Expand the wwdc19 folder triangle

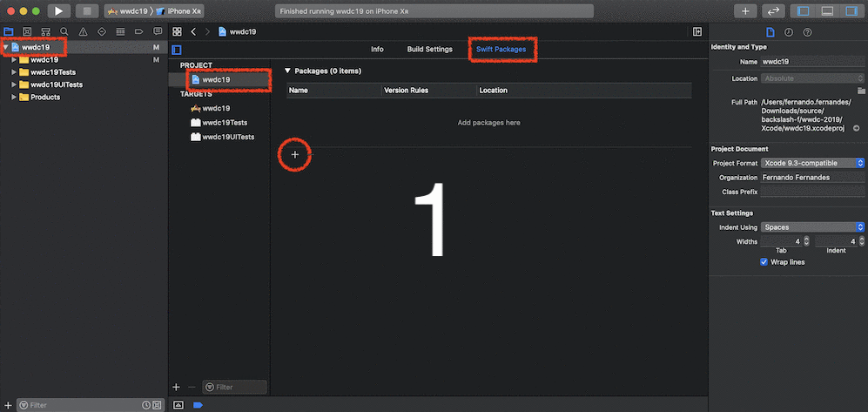(15, 60)
